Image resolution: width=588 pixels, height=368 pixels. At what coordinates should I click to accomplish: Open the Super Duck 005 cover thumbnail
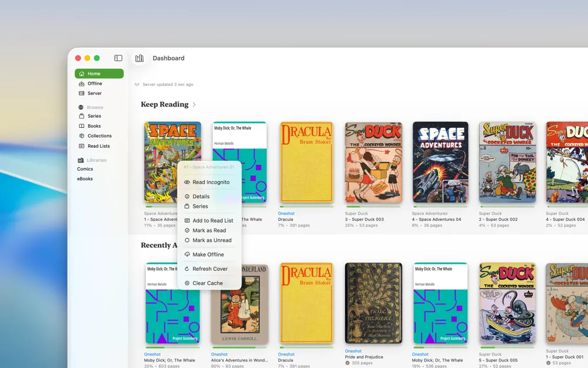pyautogui.click(x=507, y=303)
